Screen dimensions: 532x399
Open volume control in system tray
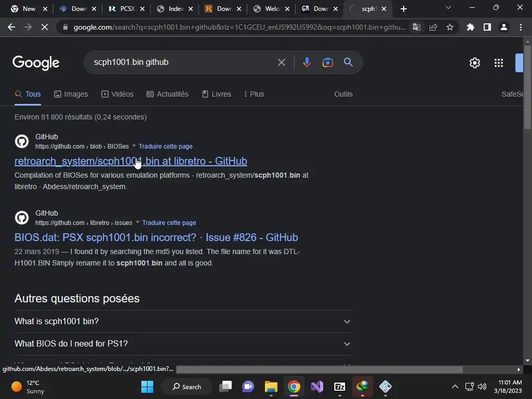(482, 387)
